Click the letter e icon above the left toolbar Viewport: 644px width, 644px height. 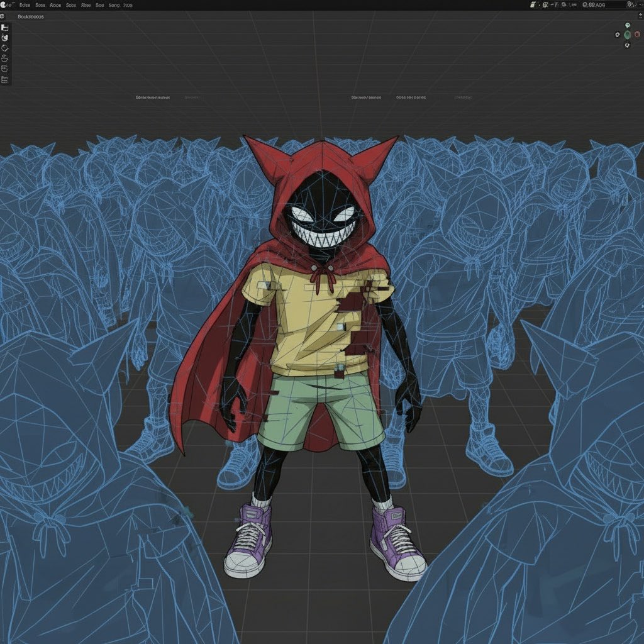[x=2, y=16]
